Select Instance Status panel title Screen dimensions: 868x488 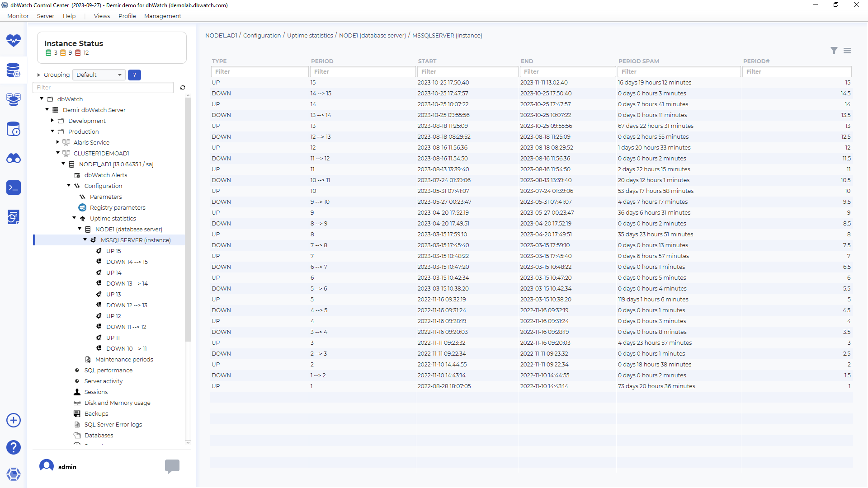[x=74, y=43]
